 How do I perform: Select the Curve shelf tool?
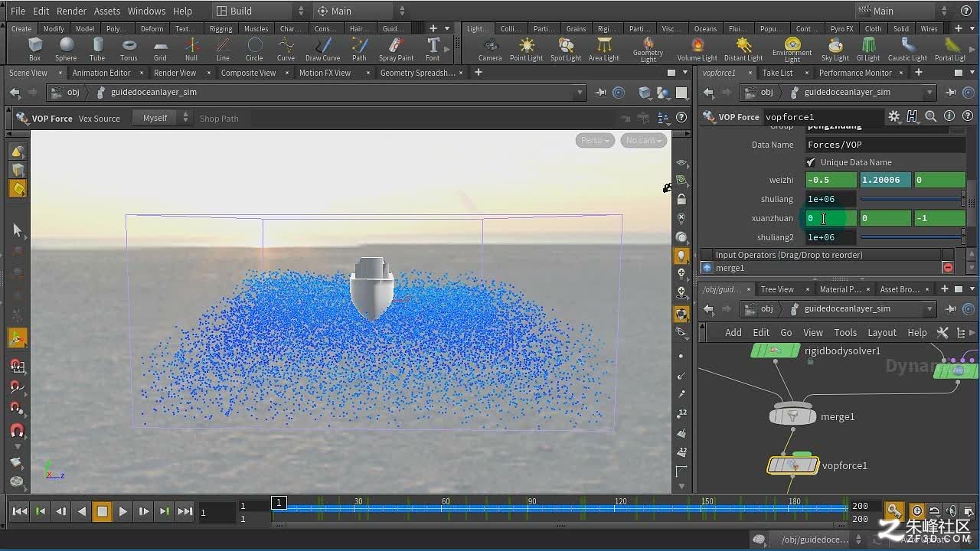point(286,50)
